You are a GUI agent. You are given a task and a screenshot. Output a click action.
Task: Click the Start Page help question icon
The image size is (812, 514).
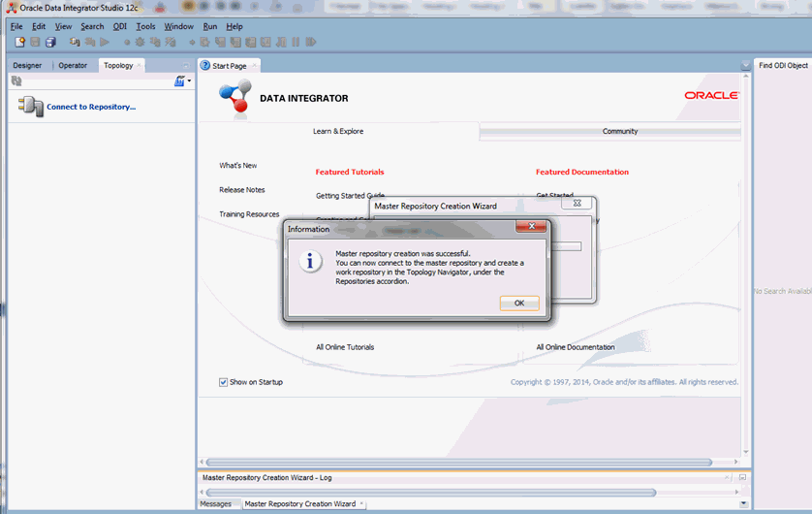pyautogui.click(x=205, y=65)
